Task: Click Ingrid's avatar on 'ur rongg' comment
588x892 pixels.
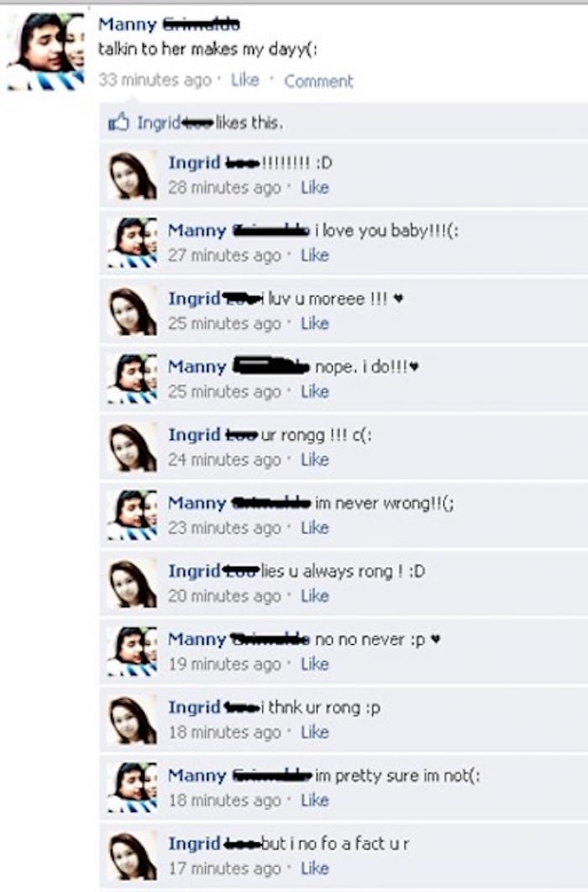Action: tap(133, 448)
